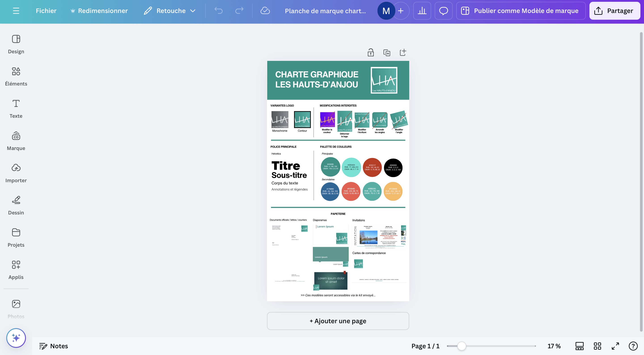Select the PALETTE DE COULEURS heading
Image resolution: width=644 pixels, height=355 pixels.
tap(335, 147)
